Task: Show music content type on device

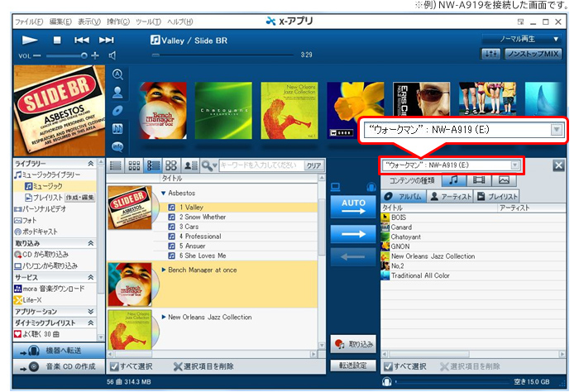Action: click(x=454, y=180)
